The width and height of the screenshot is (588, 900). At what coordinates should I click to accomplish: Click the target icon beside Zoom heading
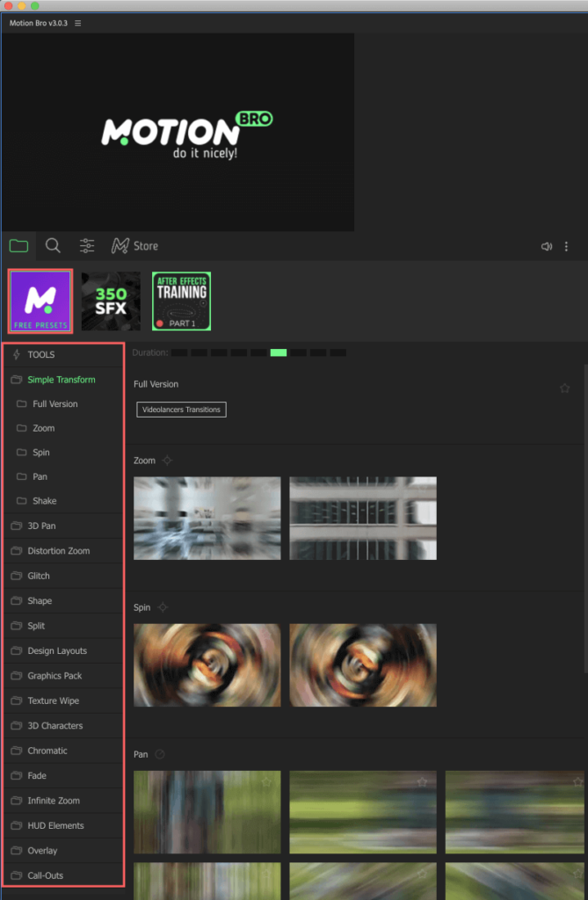click(167, 461)
